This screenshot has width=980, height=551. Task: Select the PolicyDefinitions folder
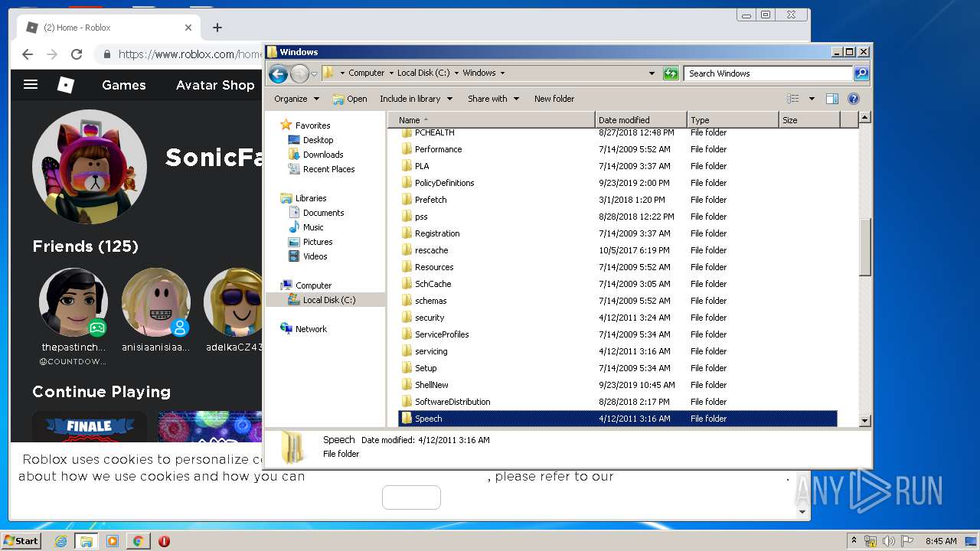[444, 183]
